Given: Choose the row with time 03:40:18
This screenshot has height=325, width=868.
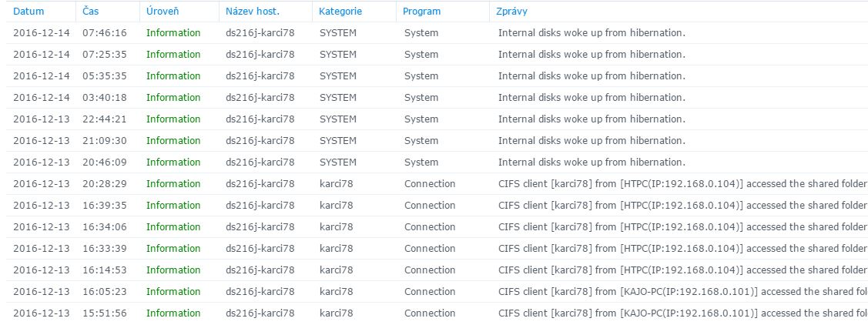Looking at the screenshot, I should 104,98.
